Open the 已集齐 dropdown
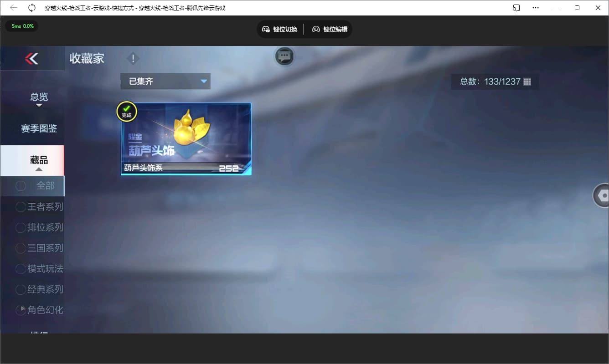609x364 pixels. [x=165, y=81]
